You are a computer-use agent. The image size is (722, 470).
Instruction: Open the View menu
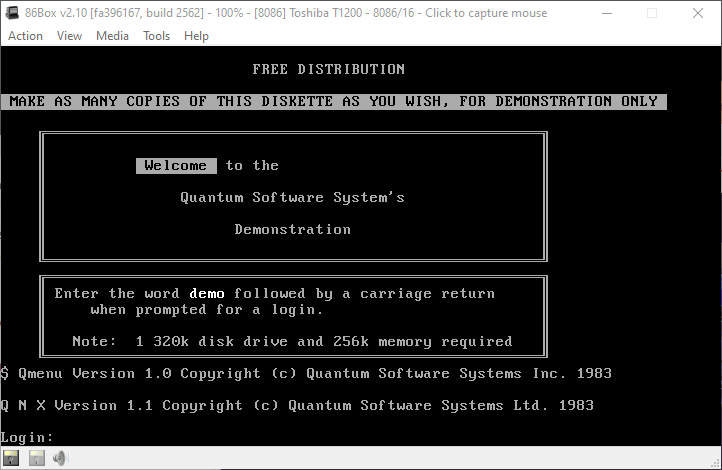[x=69, y=36]
